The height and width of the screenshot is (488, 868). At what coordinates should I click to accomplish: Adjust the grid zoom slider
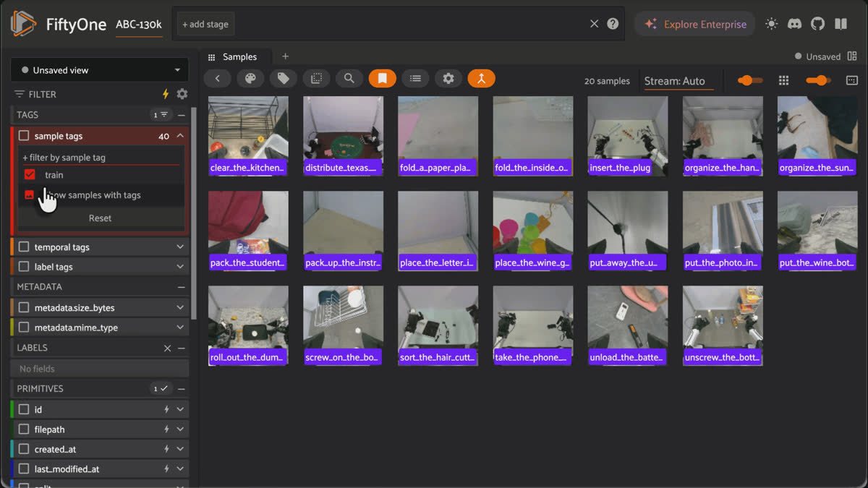[817, 80]
